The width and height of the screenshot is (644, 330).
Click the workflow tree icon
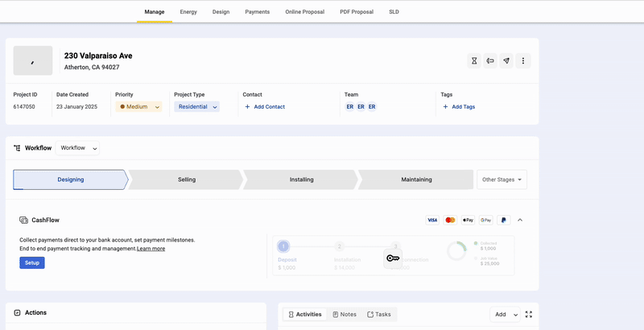click(x=17, y=148)
